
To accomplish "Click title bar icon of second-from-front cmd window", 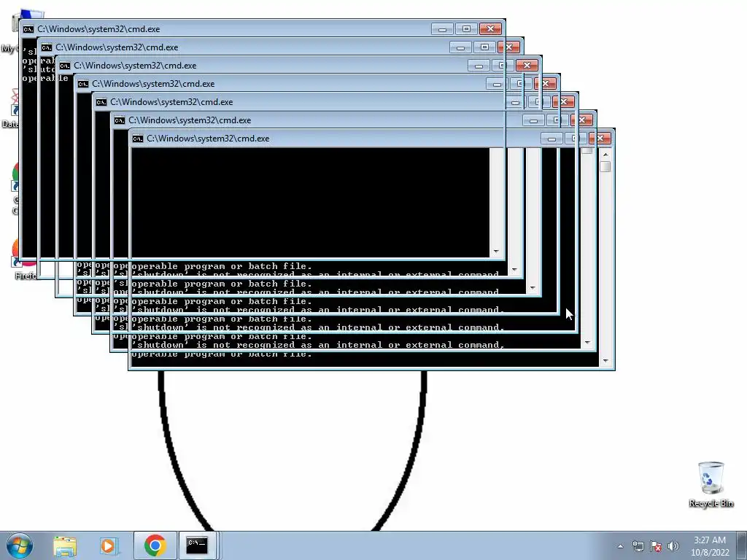I will click(120, 120).
